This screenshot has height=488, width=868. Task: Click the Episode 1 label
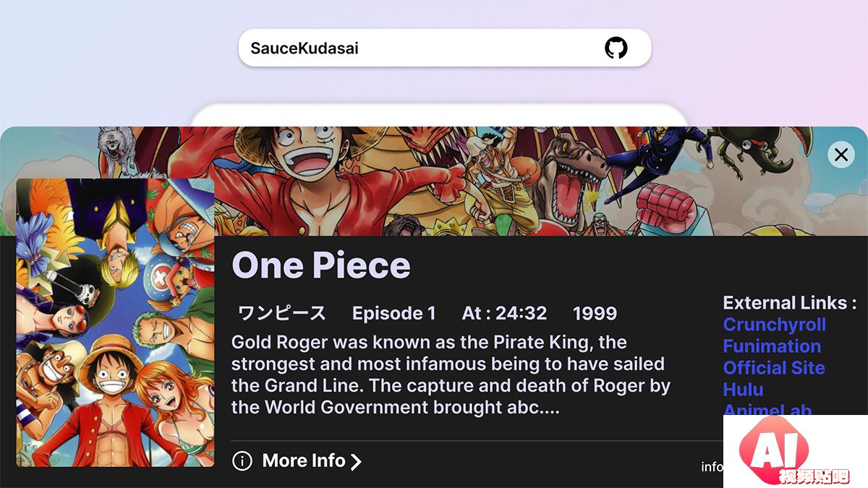[x=393, y=313]
